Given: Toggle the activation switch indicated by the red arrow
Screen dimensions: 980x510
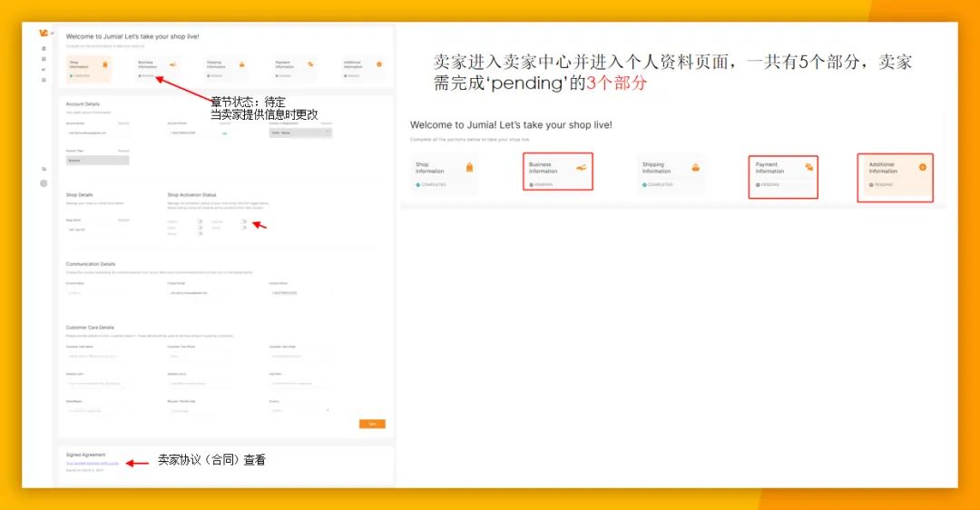Looking at the screenshot, I should click(x=244, y=221).
